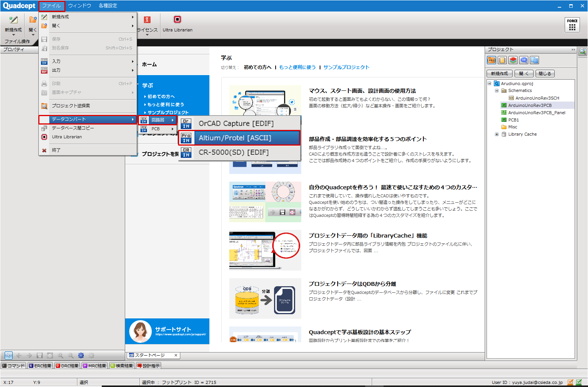588x387 pixels.
Task: Click the Ultra Librarian toolbar icon
Action: pos(177,20)
